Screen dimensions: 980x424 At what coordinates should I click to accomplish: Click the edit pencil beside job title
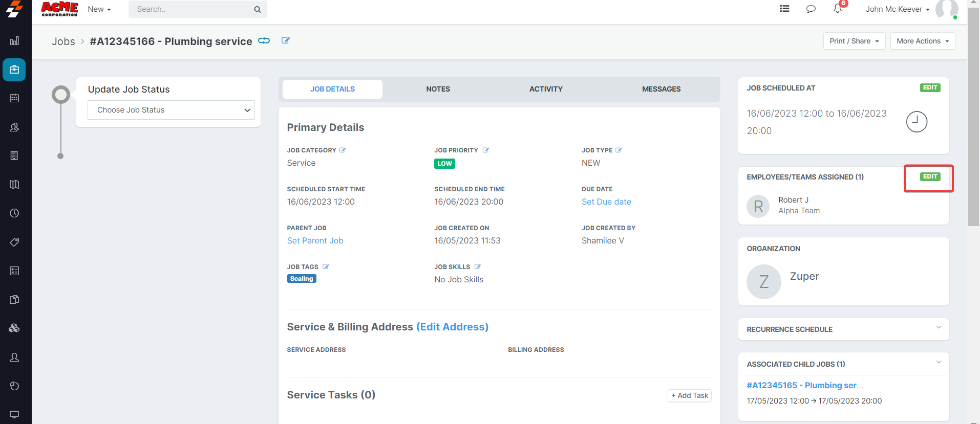[x=286, y=40]
